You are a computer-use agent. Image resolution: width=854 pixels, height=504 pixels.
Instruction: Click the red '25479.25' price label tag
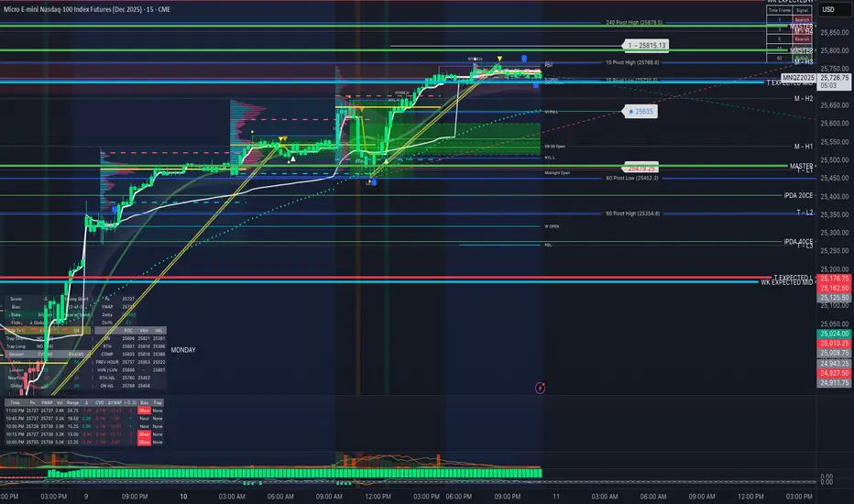[x=641, y=169]
